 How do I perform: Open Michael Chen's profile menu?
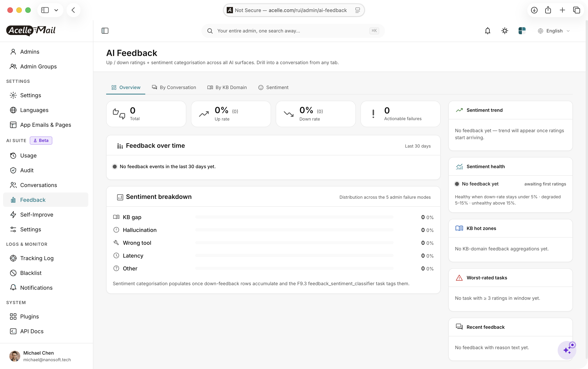tap(46, 356)
